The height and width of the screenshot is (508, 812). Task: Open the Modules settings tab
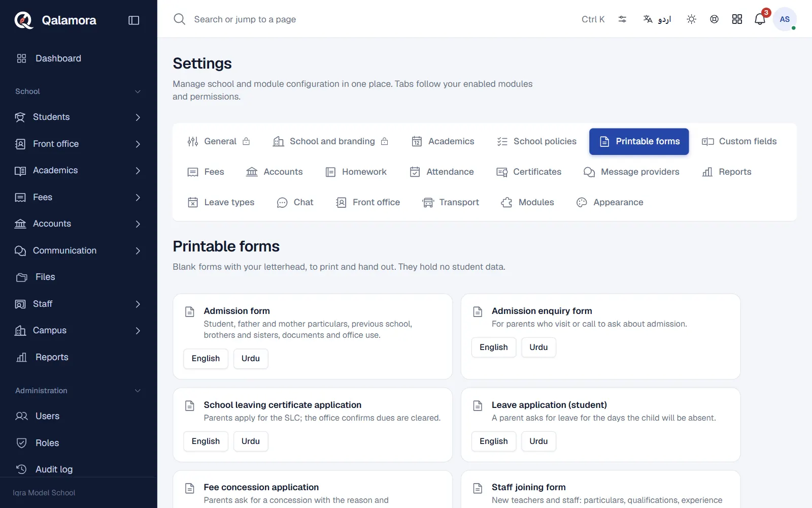pos(528,202)
